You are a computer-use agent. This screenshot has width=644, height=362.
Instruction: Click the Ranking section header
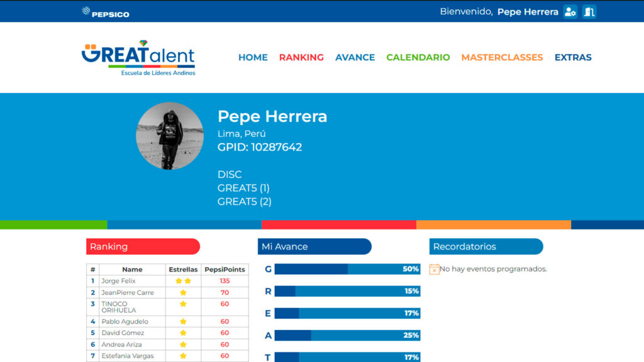coord(143,246)
